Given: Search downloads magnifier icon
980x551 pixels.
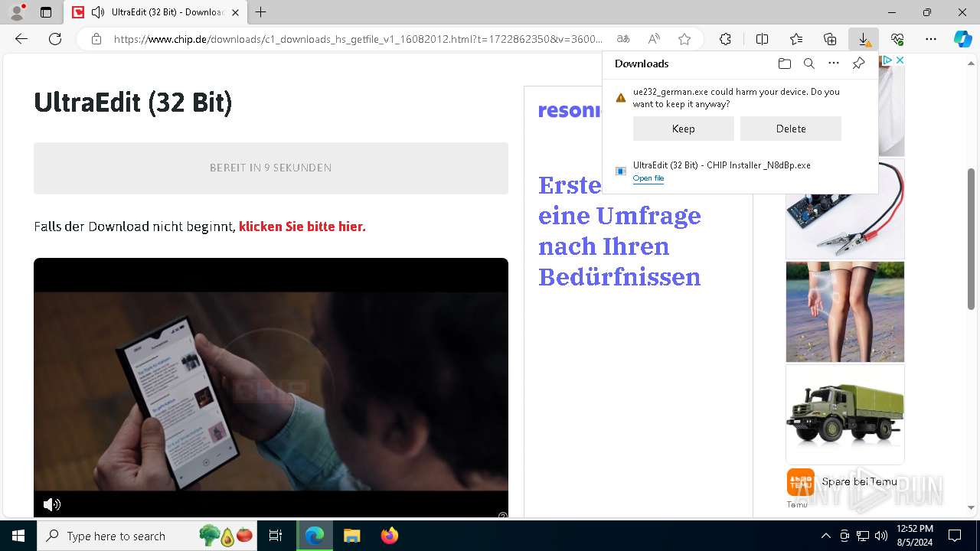Looking at the screenshot, I should click(x=809, y=64).
